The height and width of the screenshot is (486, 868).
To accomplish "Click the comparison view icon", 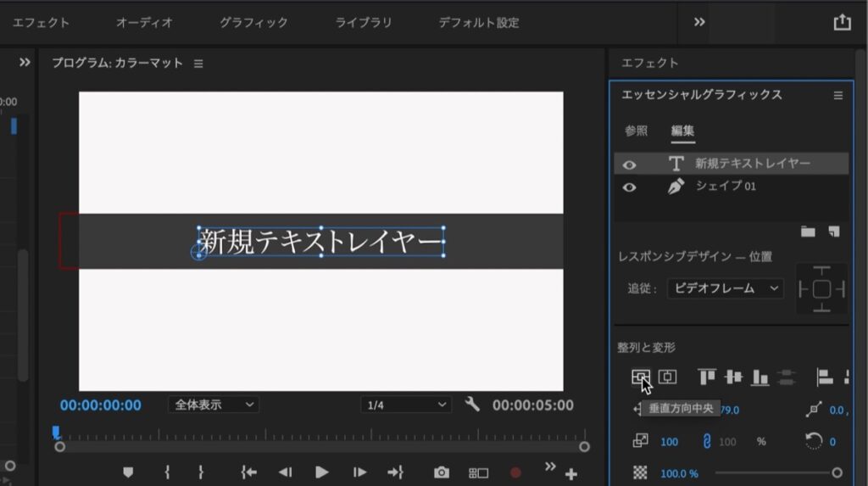I will pos(478,473).
